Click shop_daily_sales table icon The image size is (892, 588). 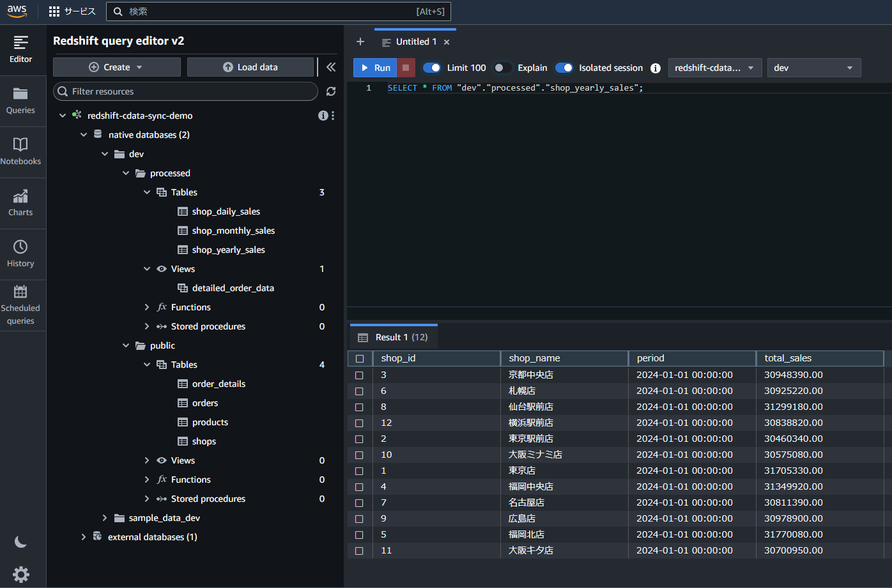point(183,211)
